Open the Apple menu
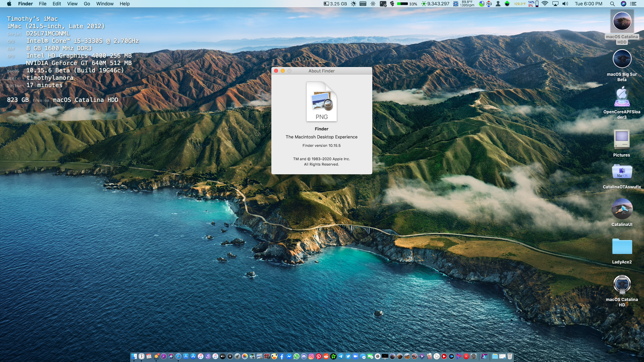This screenshot has width=644, height=362. pos(9,4)
